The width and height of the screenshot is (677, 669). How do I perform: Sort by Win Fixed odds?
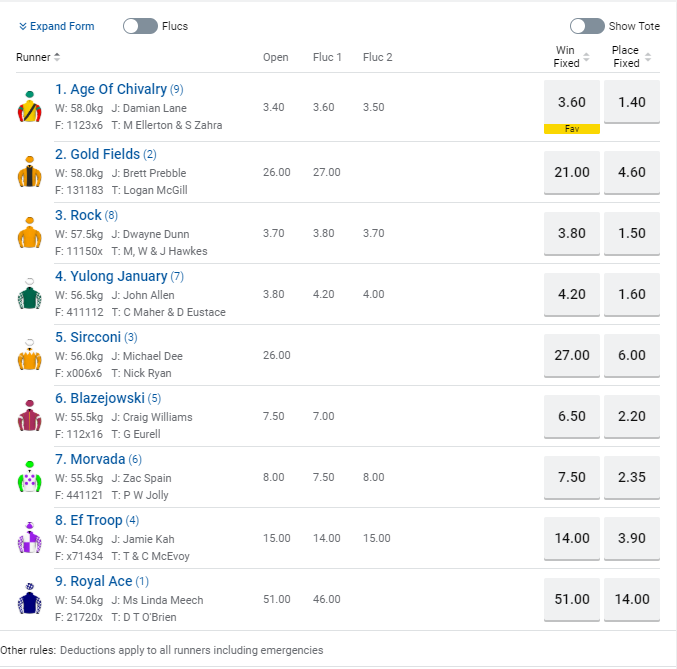pos(589,57)
